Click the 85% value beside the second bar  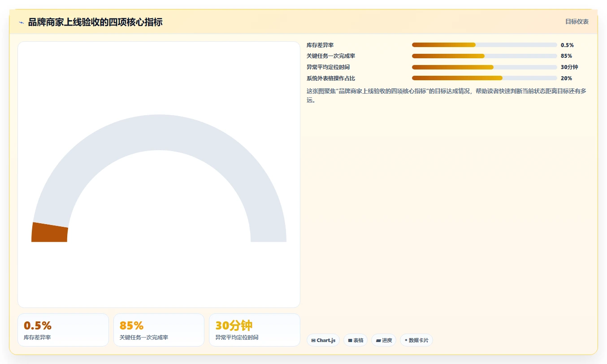coord(566,56)
